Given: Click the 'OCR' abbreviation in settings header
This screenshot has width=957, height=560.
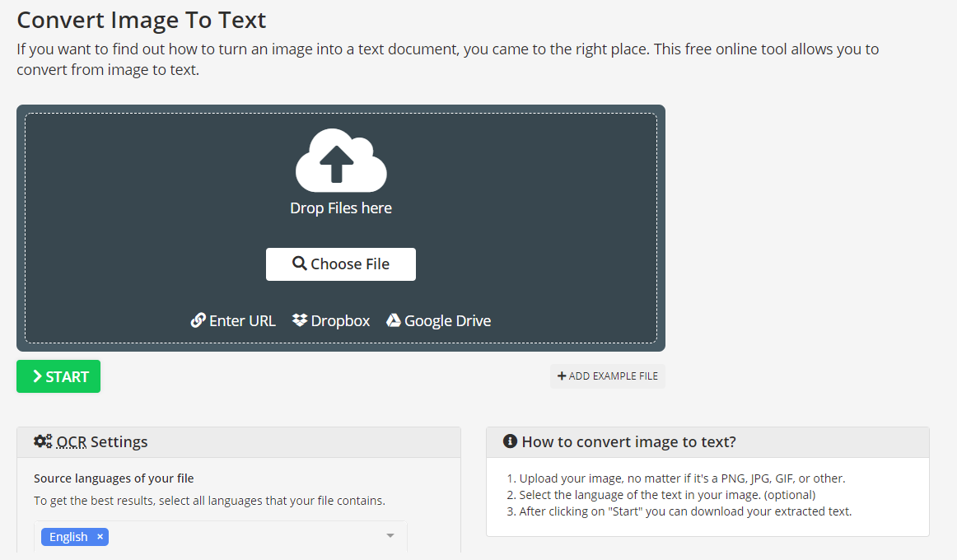Looking at the screenshot, I should point(72,441).
